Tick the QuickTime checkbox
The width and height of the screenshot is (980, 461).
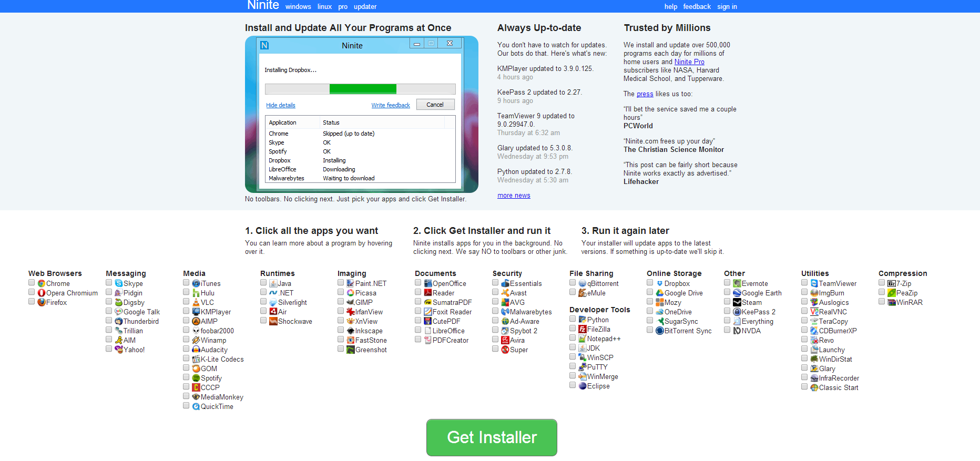tap(186, 406)
